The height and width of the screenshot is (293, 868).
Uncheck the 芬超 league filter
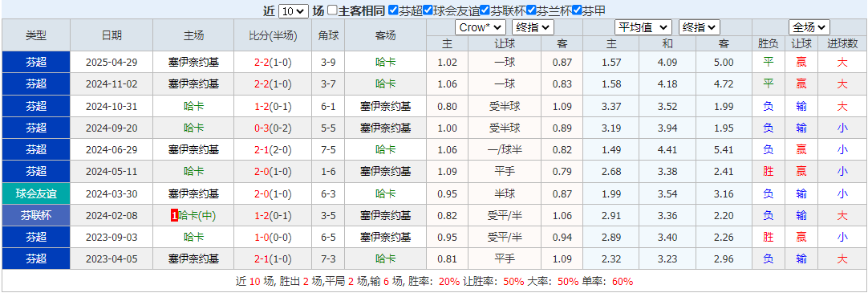point(394,10)
